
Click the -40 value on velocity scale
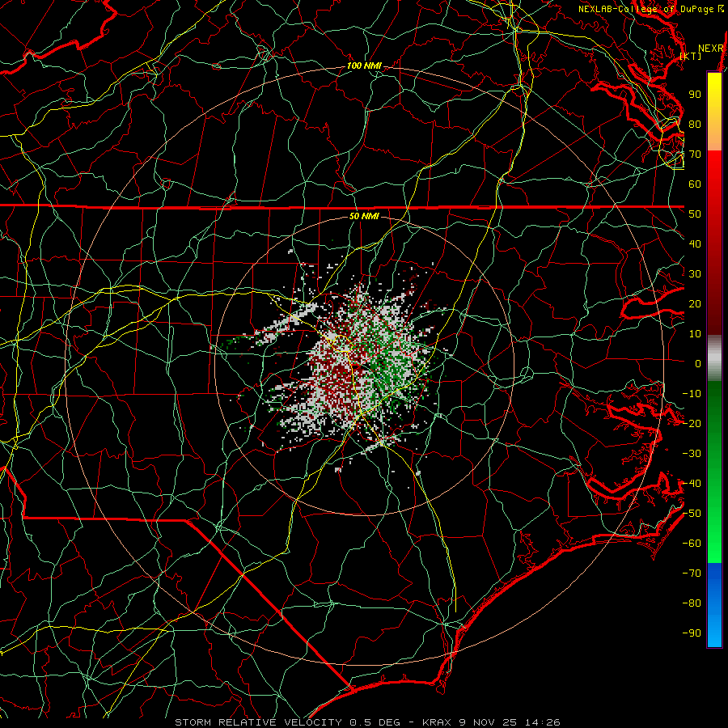[692, 484]
